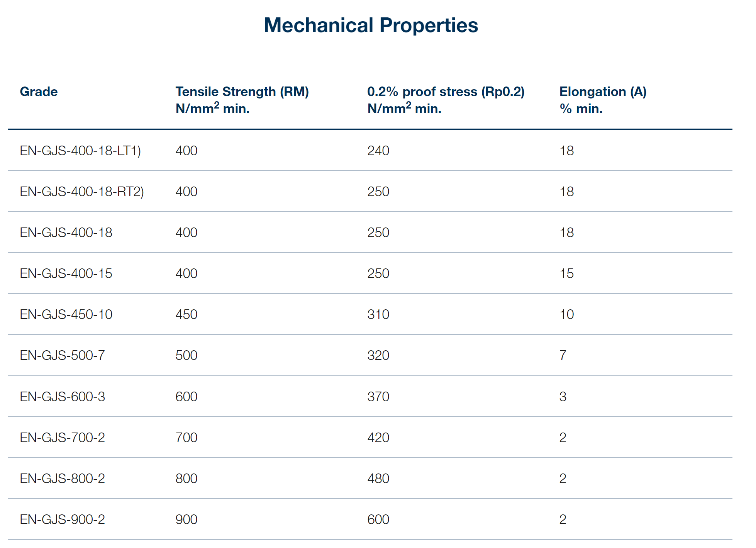Select the Grade column header
This screenshot has width=756, height=548.
click(39, 92)
